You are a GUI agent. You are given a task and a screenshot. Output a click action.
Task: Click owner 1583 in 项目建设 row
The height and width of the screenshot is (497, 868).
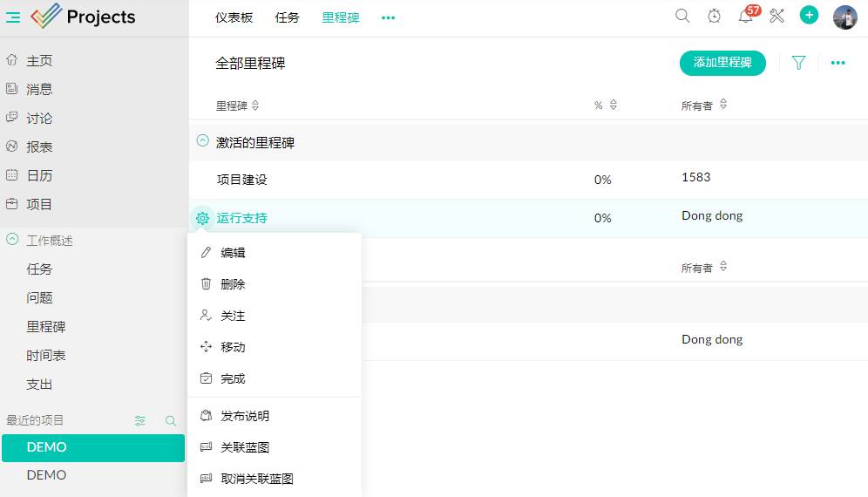695,177
